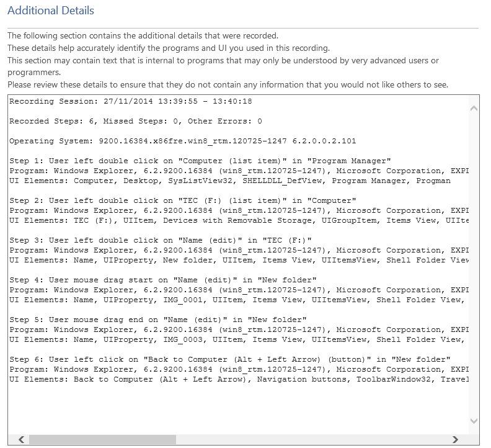Click the horizontal scrollbar right arrow

pyautogui.click(x=455, y=439)
